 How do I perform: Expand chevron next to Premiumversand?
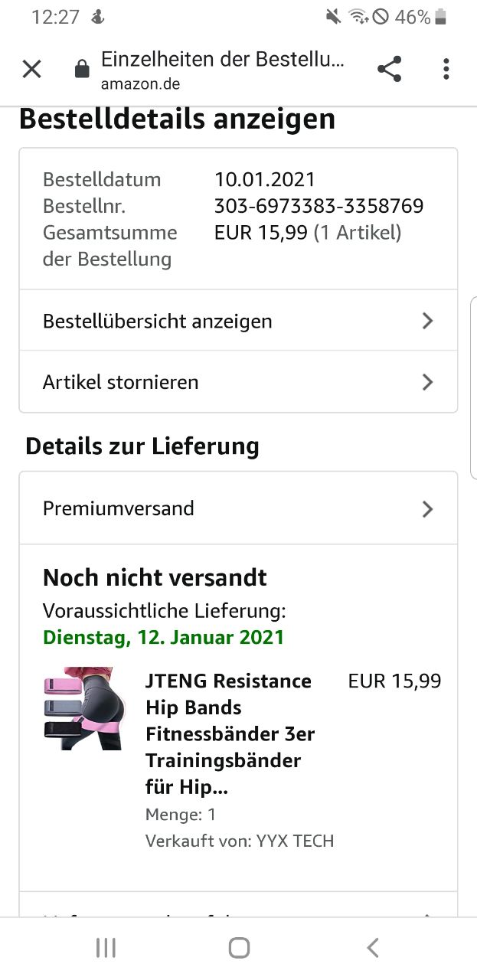pos(427,509)
